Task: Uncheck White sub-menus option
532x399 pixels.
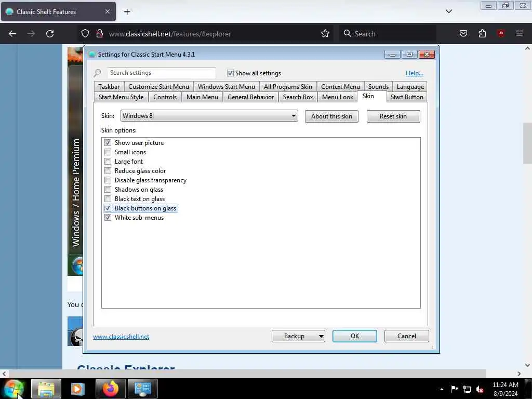Action: tap(108, 218)
